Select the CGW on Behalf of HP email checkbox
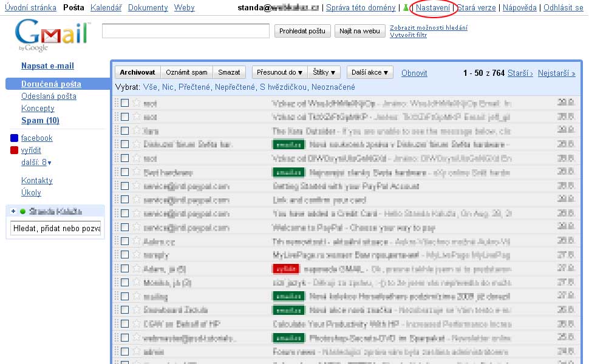This screenshot has width=589, height=364. point(124,323)
